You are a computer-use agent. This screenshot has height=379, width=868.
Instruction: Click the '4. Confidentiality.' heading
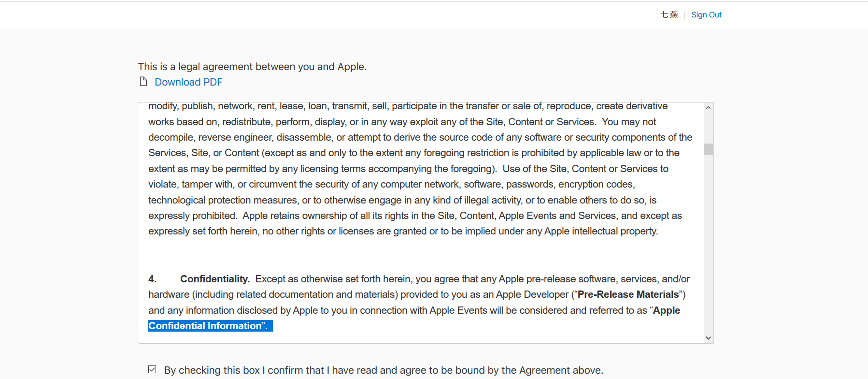pos(199,279)
